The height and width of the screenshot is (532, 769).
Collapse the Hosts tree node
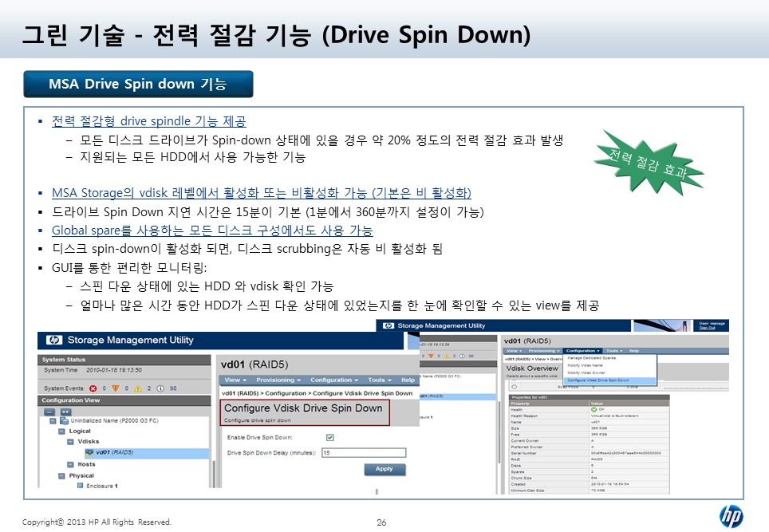point(71,464)
